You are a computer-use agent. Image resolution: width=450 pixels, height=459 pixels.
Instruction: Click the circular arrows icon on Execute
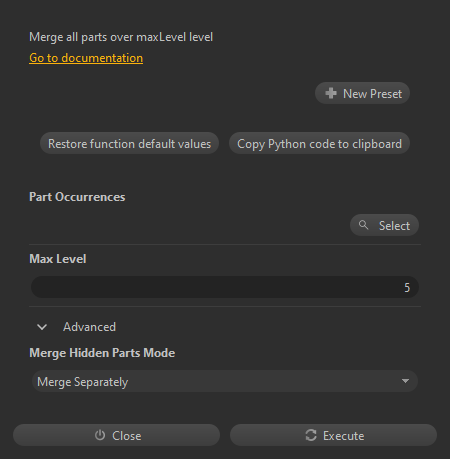pos(311,435)
